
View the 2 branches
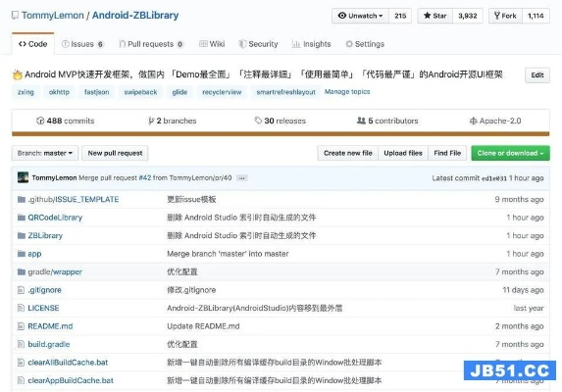click(173, 121)
